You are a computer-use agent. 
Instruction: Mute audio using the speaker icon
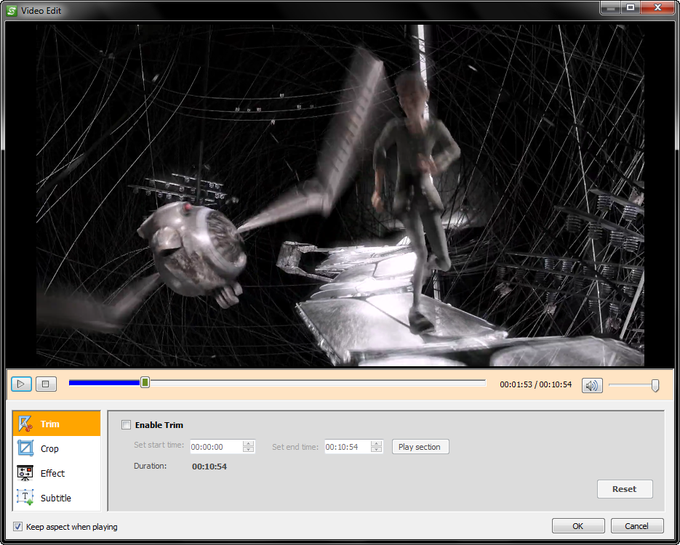point(592,385)
